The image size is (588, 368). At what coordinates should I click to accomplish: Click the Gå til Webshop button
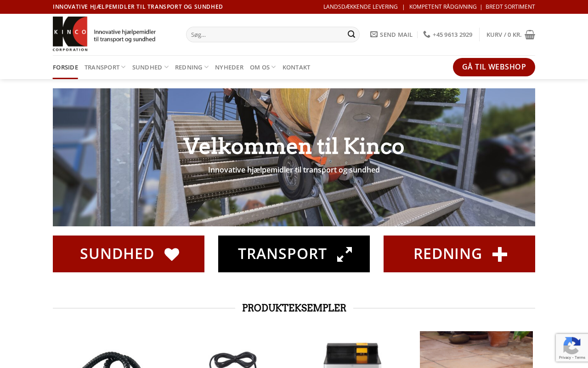494,67
